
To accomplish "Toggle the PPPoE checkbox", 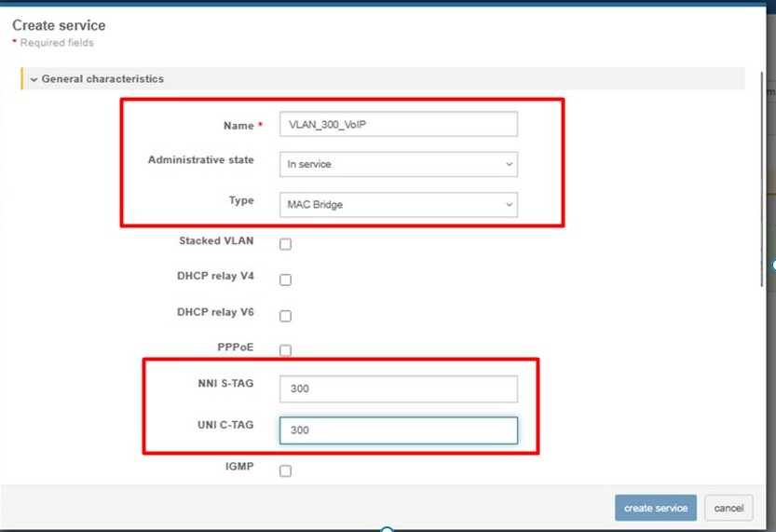I will coord(286,350).
